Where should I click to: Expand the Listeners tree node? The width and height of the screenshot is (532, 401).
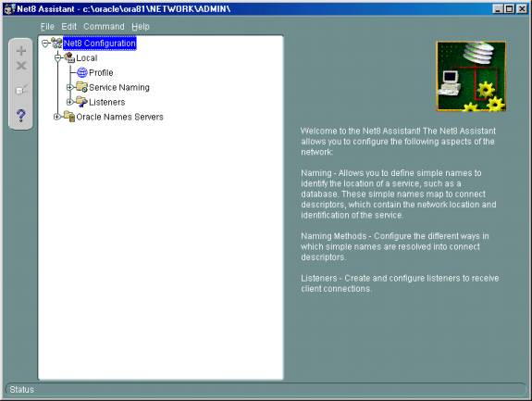pyautogui.click(x=70, y=102)
